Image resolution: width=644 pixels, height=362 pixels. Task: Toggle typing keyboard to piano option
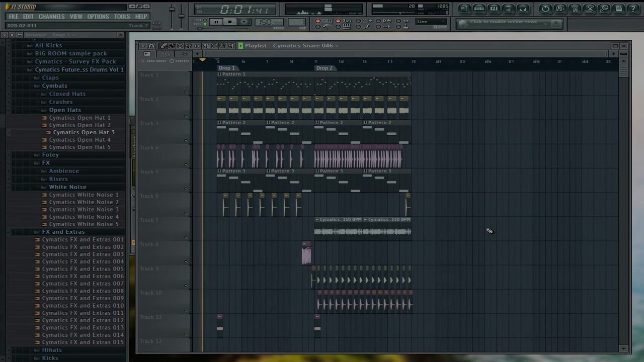point(317,21)
